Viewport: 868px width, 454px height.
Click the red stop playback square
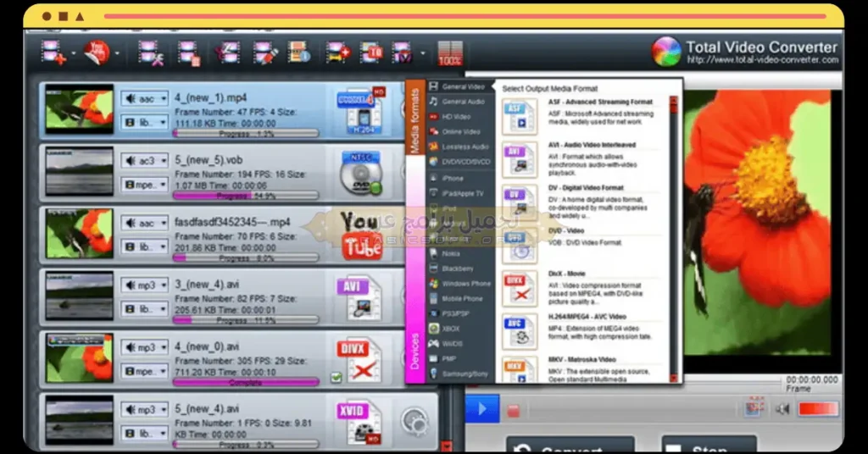coord(513,411)
